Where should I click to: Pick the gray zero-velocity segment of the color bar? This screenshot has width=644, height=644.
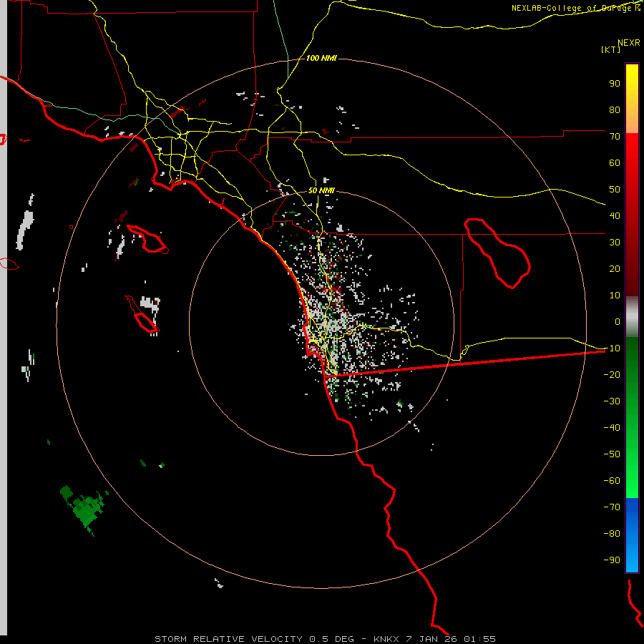632,316
